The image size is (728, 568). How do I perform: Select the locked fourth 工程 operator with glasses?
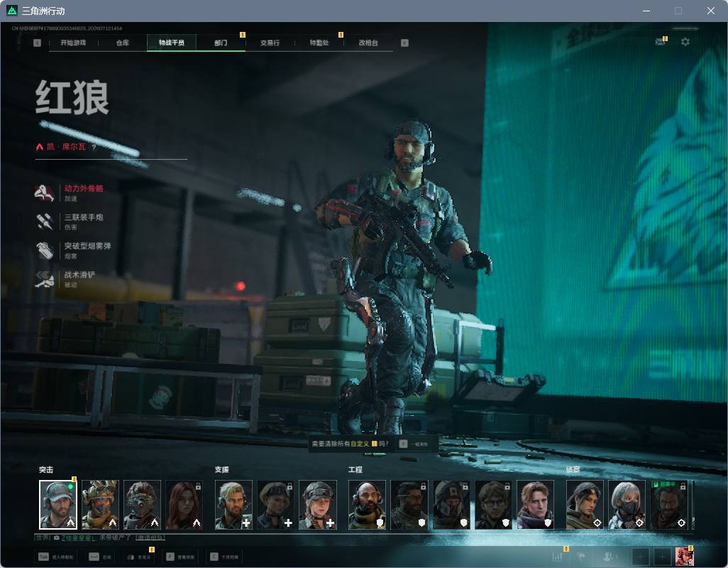pos(493,505)
